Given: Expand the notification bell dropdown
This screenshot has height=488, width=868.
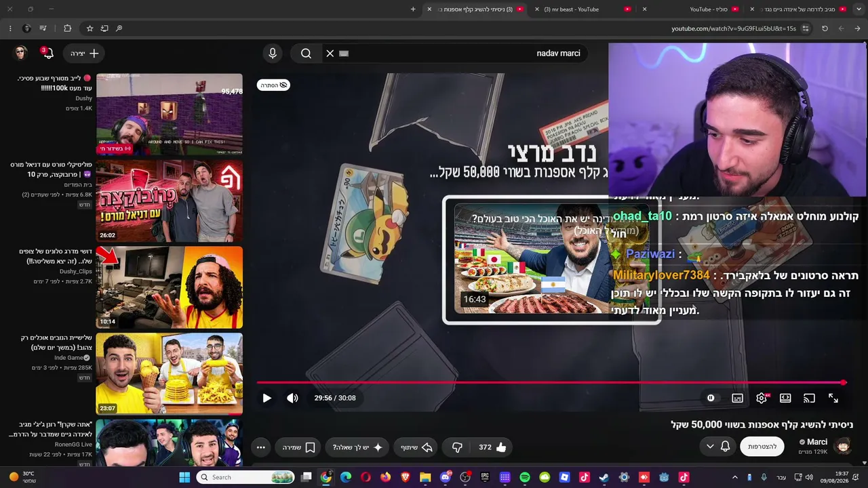Looking at the screenshot, I should (x=718, y=447).
